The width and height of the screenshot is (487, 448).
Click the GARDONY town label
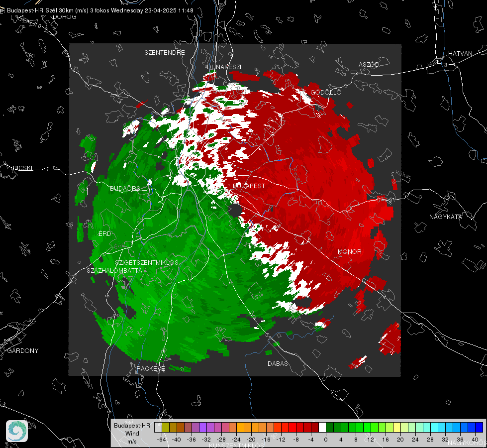pyautogui.click(x=23, y=351)
